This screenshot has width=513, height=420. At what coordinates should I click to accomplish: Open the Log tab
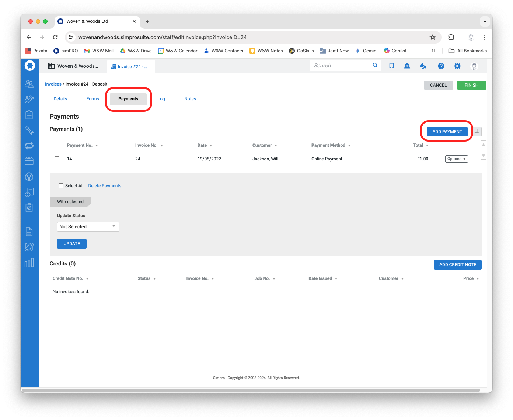pyautogui.click(x=161, y=99)
